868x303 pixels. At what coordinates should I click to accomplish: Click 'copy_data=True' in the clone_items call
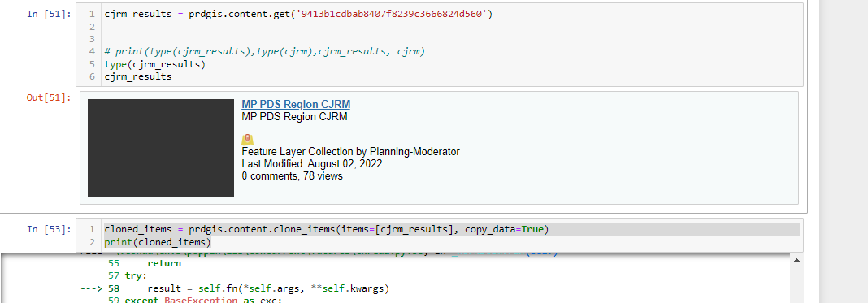pyautogui.click(x=504, y=229)
